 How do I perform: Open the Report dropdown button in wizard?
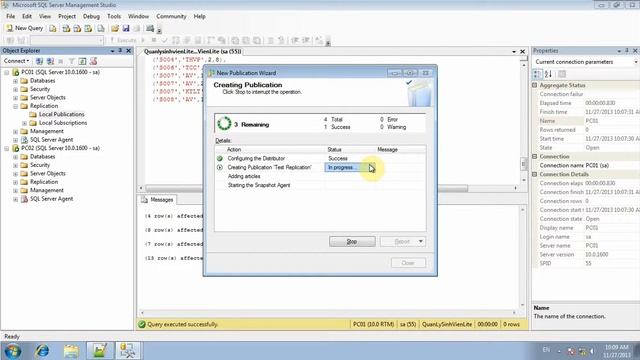tap(402, 242)
